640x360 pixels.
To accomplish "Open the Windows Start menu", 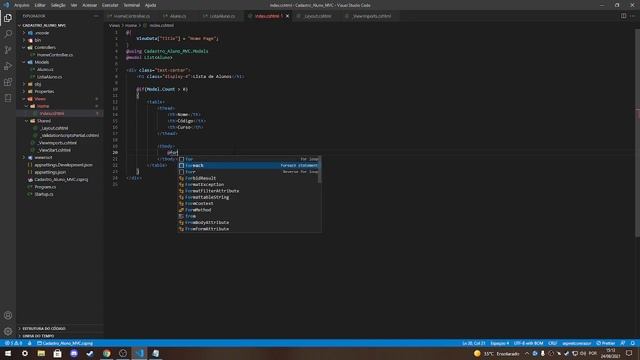I will tap(8, 353).
